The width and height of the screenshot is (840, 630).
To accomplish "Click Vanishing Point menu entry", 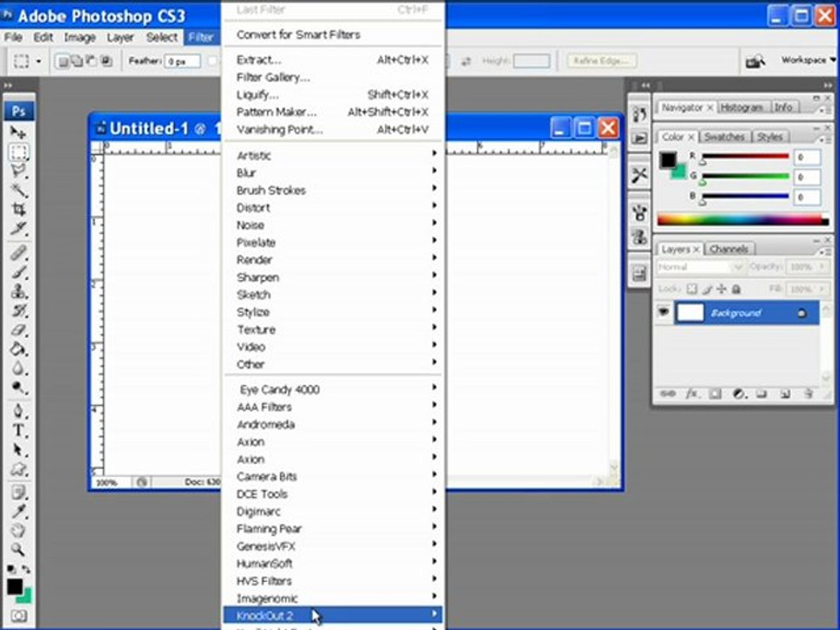I will (x=333, y=129).
